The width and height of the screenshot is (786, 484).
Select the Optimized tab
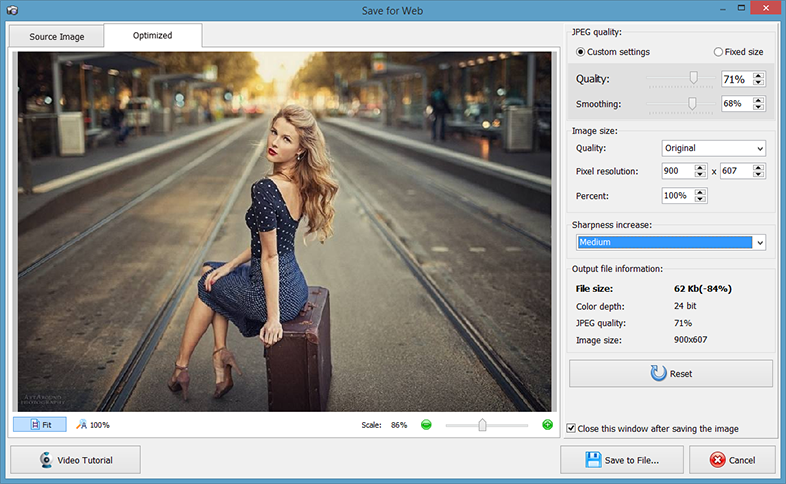152,36
